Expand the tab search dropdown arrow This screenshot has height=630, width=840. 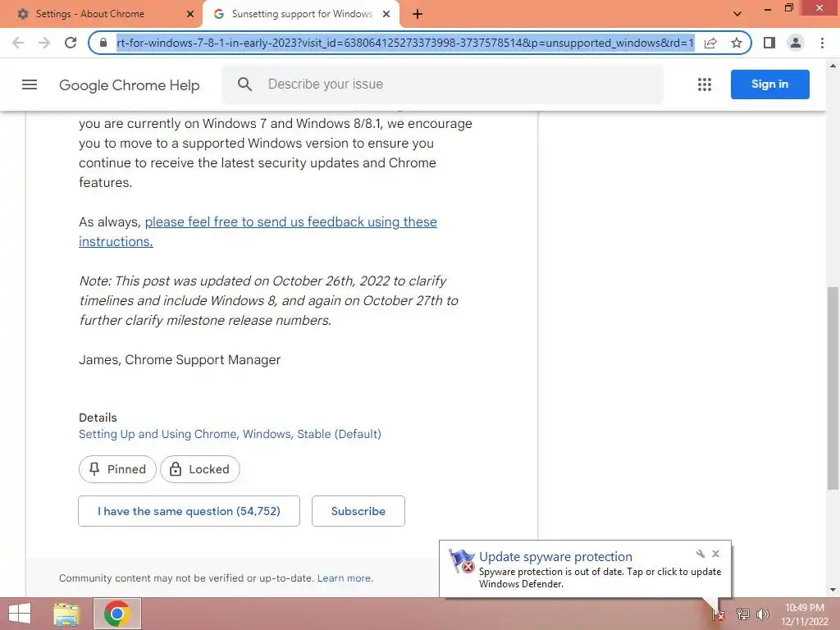pyautogui.click(x=737, y=14)
